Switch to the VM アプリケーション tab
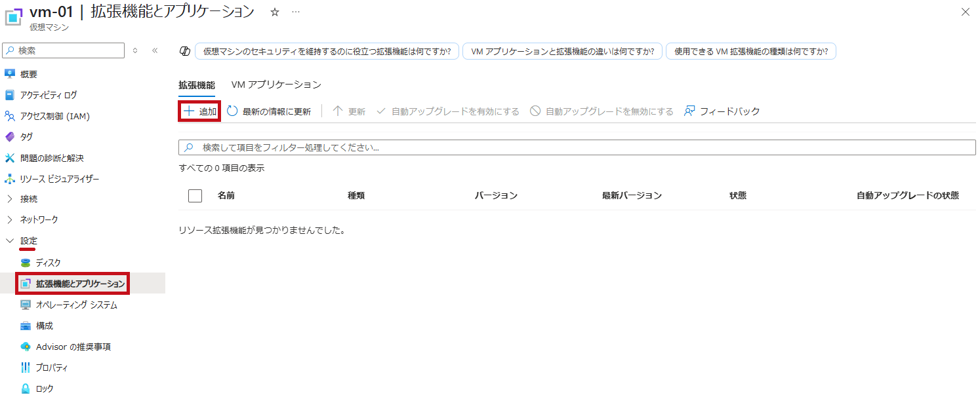Image resolution: width=980 pixels, height=399 pixels. 276,85
